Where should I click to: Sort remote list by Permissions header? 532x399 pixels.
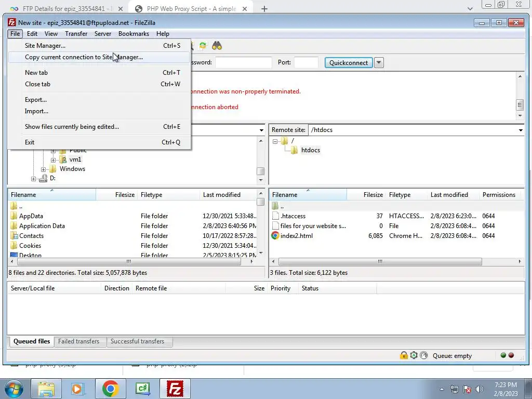(x=501, y=195)
